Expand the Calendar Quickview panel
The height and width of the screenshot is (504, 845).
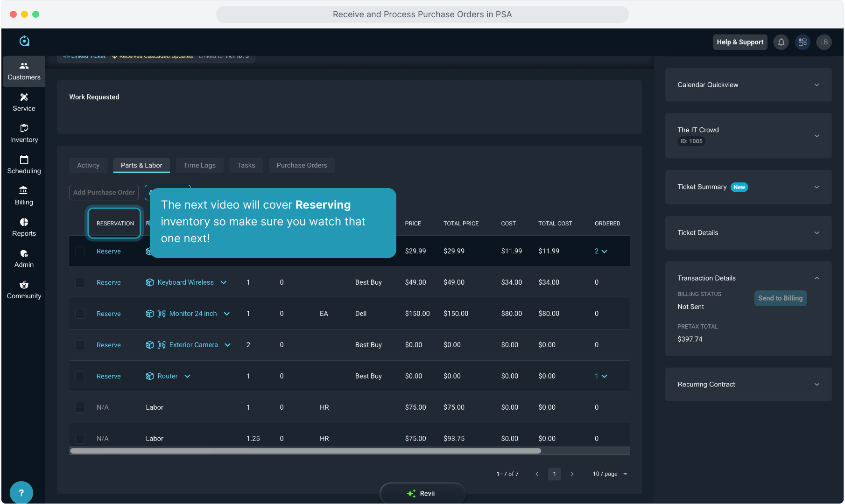817,85
